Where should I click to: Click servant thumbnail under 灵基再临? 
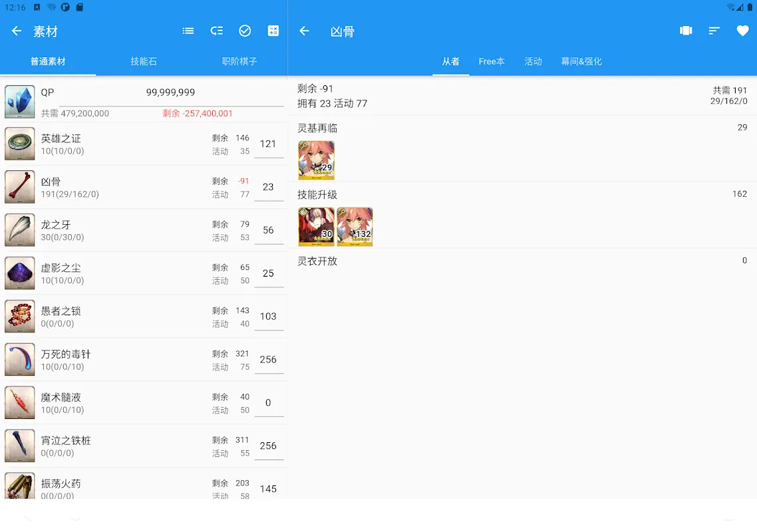[316, 160]
